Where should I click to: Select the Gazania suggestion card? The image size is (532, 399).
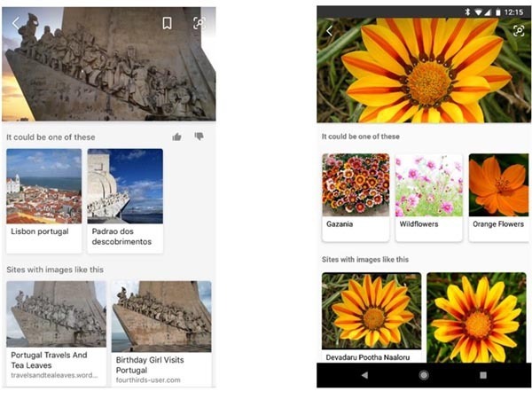pos(356,198)
